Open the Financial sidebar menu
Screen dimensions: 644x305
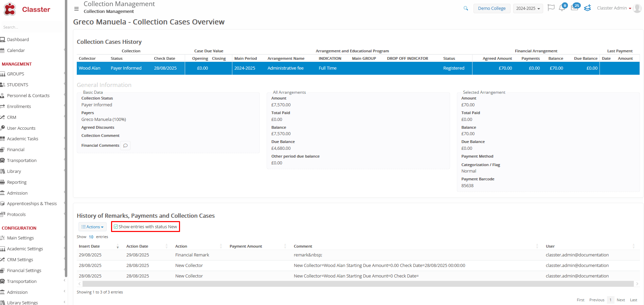[x=16, y=150]
